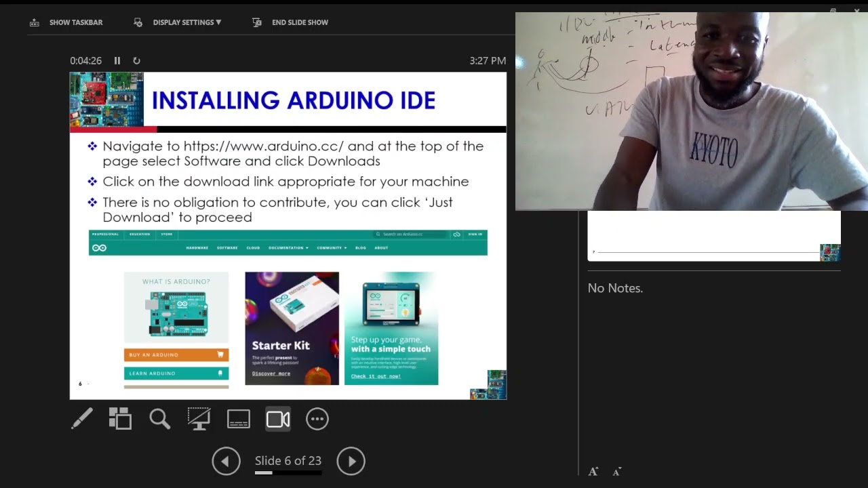This screenshot has height=488, width=868.
Task: Click 'HARDWARE' in the Arduino site screenshot
Action: pos(197,248)
